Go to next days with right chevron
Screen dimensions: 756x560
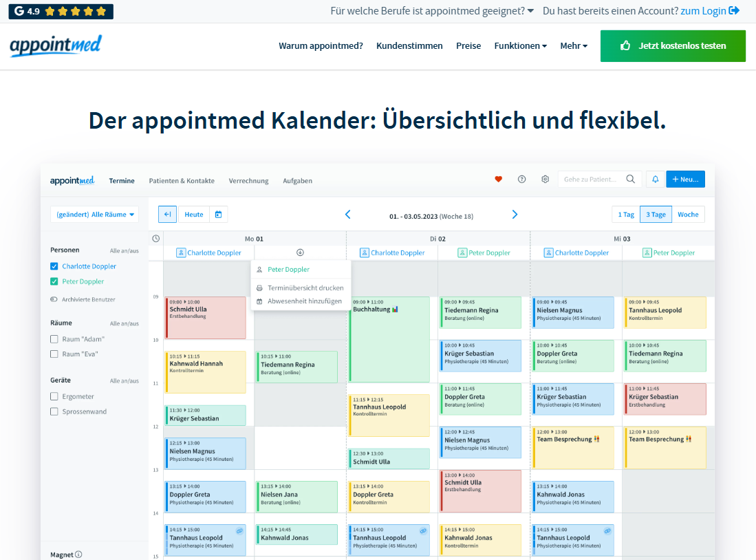click(x=515, y=215)
